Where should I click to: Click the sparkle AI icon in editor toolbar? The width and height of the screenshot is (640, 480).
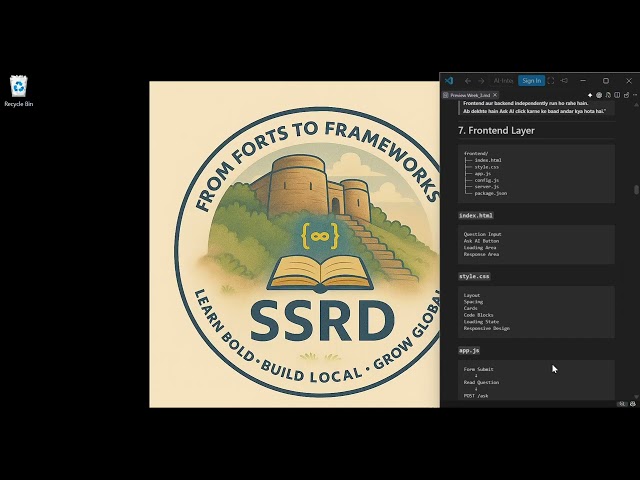(590, 95)
